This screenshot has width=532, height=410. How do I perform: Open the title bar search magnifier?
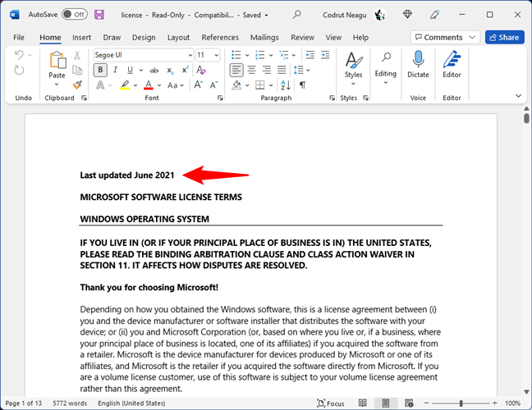click(x=297, y=15)
